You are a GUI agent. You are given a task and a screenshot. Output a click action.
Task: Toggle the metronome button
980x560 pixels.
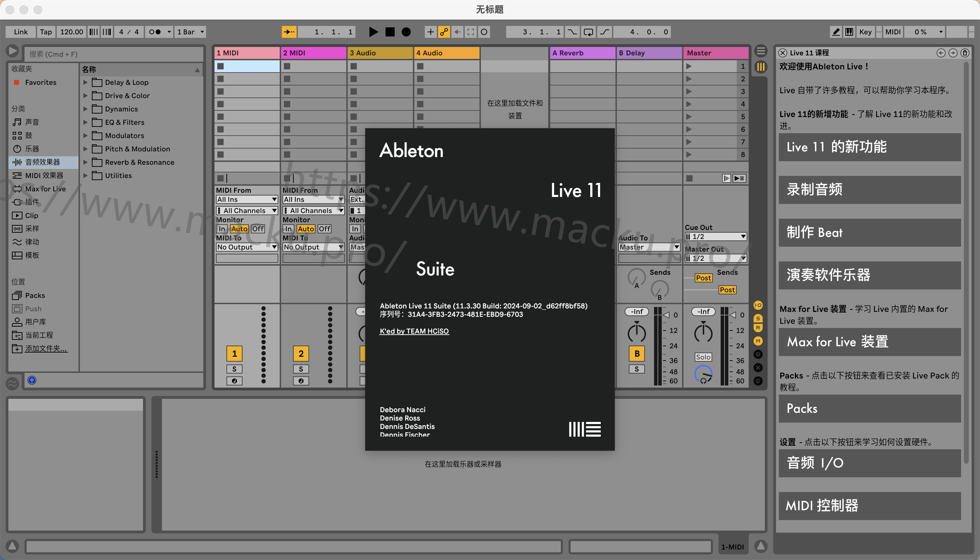tap(155, 32)
